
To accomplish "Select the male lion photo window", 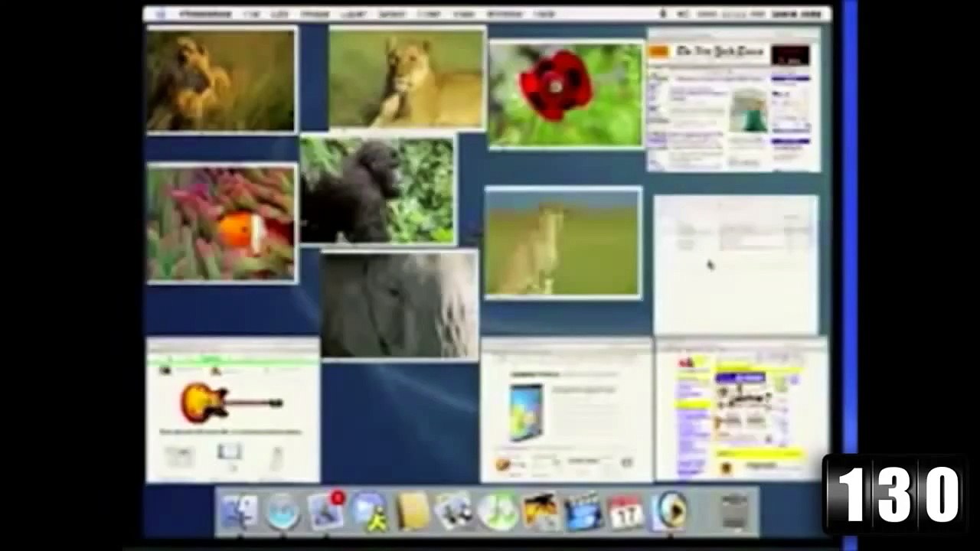I will 221,80.
